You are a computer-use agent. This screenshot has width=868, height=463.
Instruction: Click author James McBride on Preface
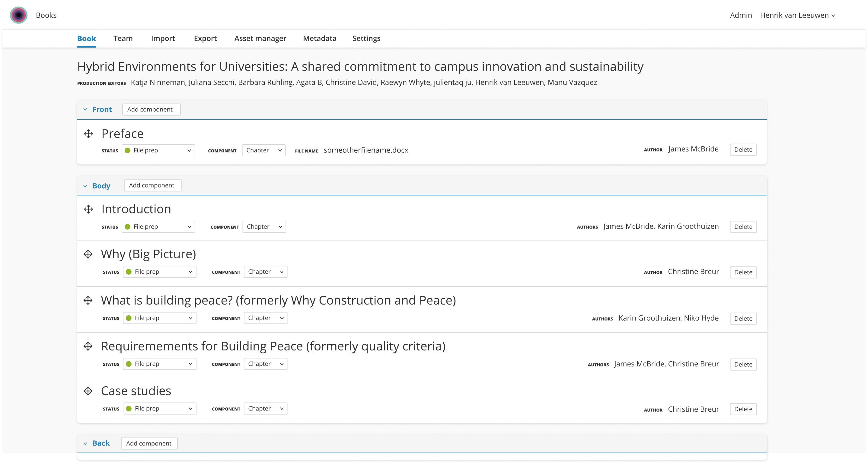click(694, 149)
